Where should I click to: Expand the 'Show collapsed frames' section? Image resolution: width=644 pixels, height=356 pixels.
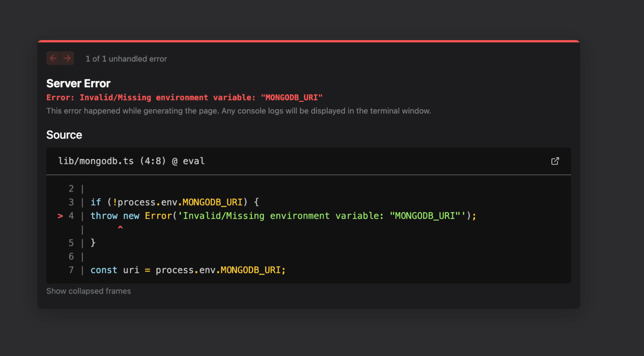88,291
